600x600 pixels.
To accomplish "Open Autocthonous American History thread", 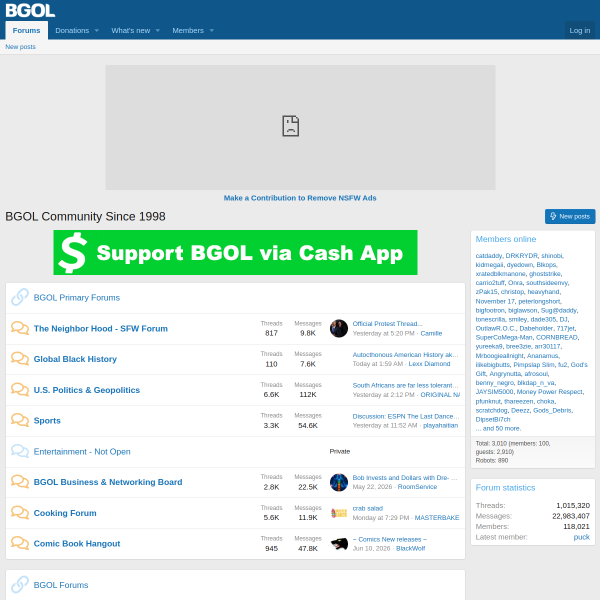I will pos(405,355).
